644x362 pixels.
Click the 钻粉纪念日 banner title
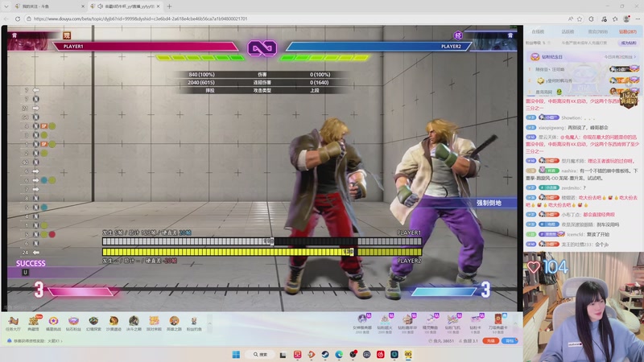[551, 57]
